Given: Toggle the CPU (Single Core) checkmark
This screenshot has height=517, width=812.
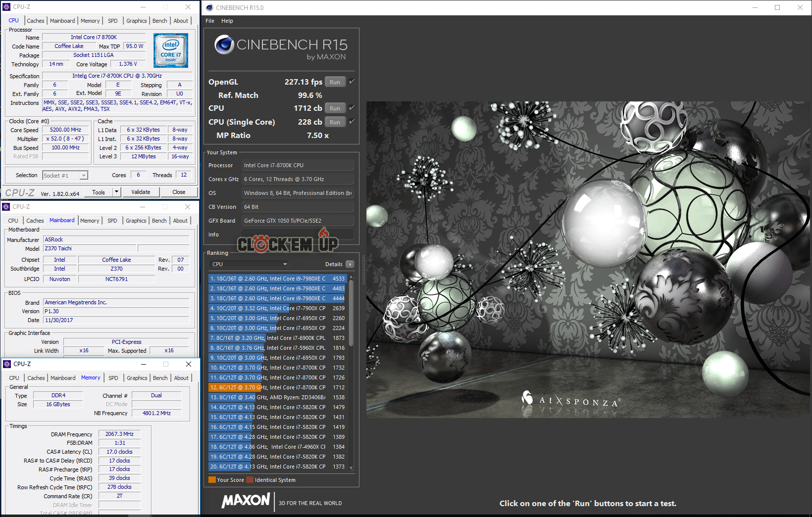Looking at the screenshot, I should 352,122.
